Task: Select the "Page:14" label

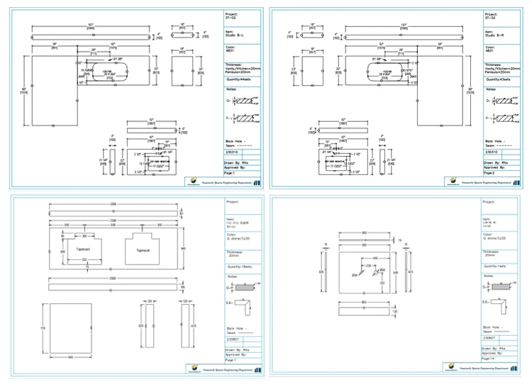Action: 488,358
